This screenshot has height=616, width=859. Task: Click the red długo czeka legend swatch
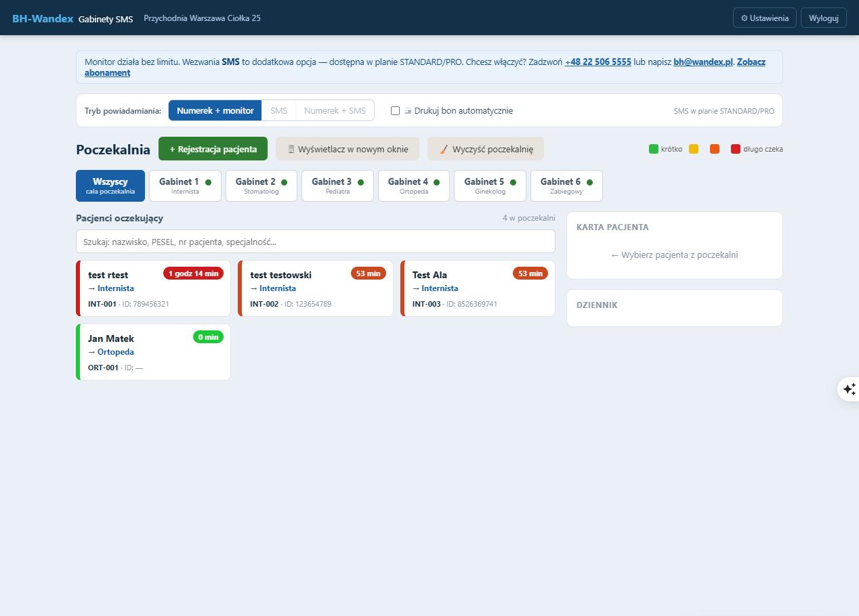tap(736, 149)
